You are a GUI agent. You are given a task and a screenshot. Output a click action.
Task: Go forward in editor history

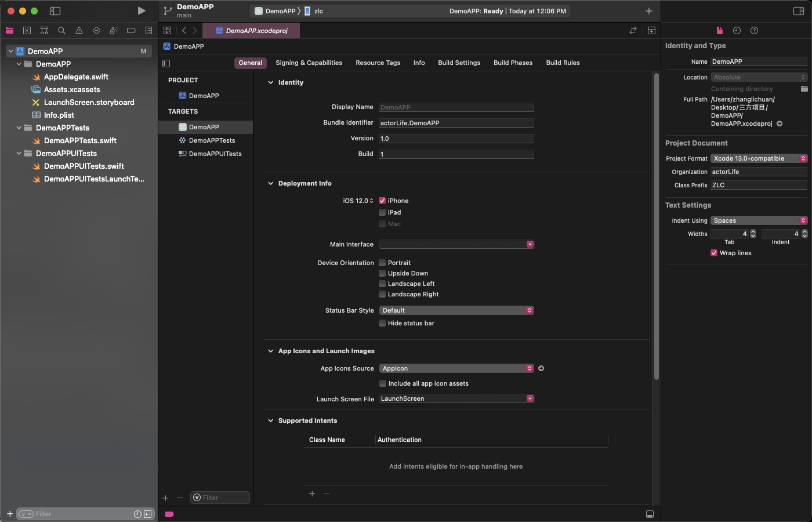point(195,31)
